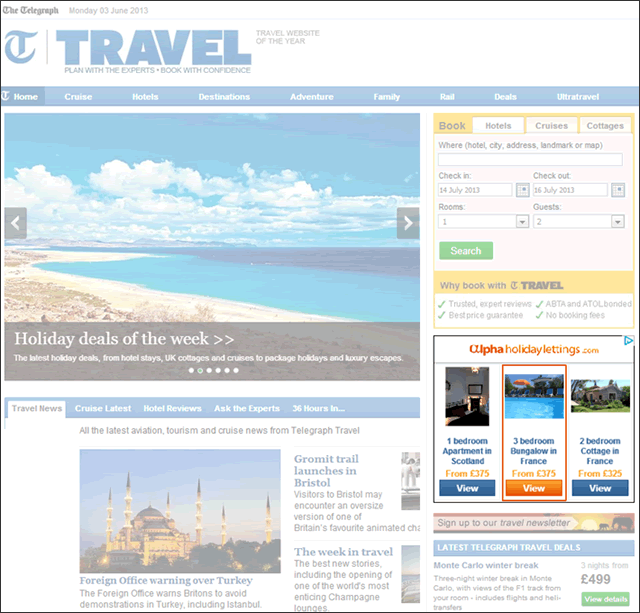Screen dimensions: 640x613
Task: Click the AdChoices icon on advert
Action: [x=629, y=341]
